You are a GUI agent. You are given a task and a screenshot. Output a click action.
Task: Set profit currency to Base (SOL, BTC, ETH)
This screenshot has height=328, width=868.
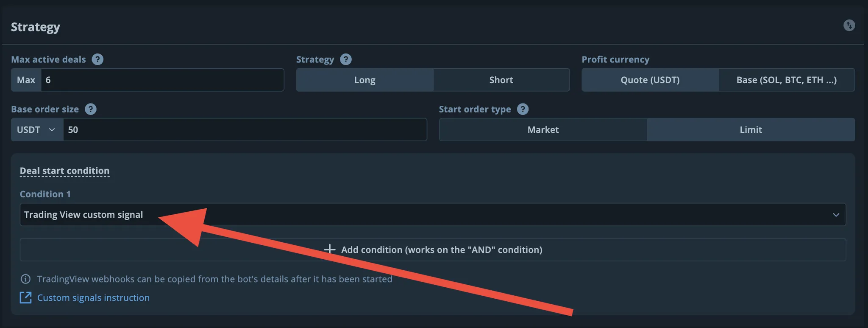point(786,80)
